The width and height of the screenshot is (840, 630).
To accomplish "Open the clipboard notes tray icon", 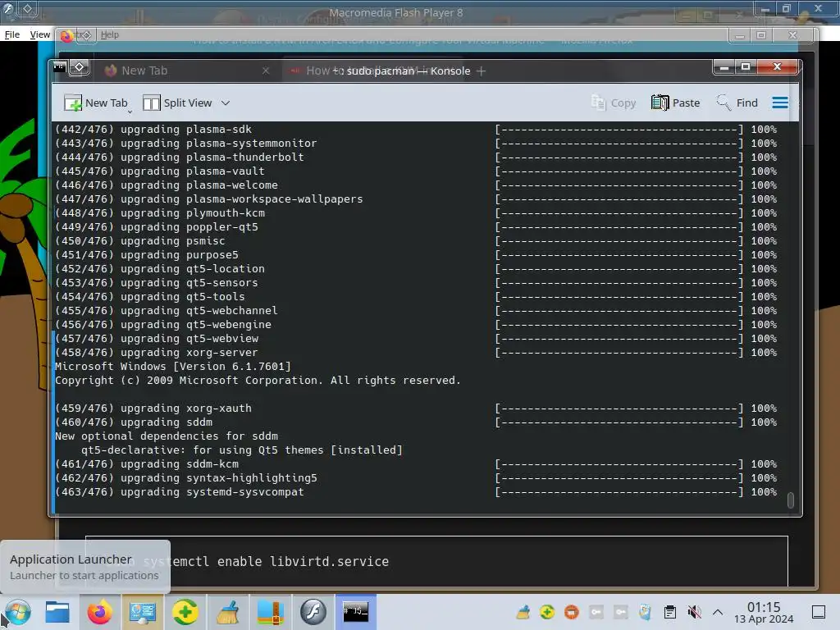I will pyautogui.click(x=669, y=612).
